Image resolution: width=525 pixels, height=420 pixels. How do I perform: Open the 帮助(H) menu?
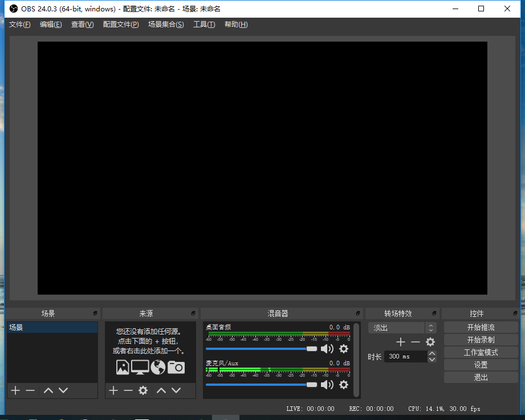[236, 25]
